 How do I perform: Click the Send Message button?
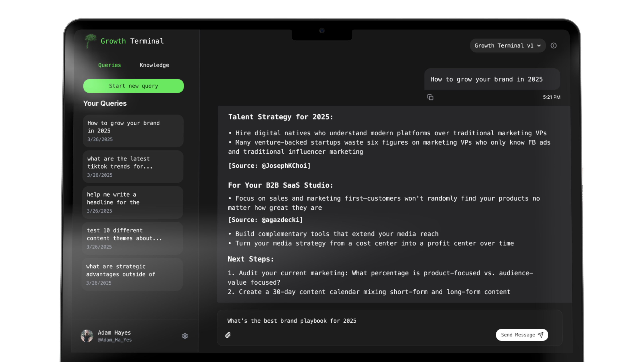522,335
